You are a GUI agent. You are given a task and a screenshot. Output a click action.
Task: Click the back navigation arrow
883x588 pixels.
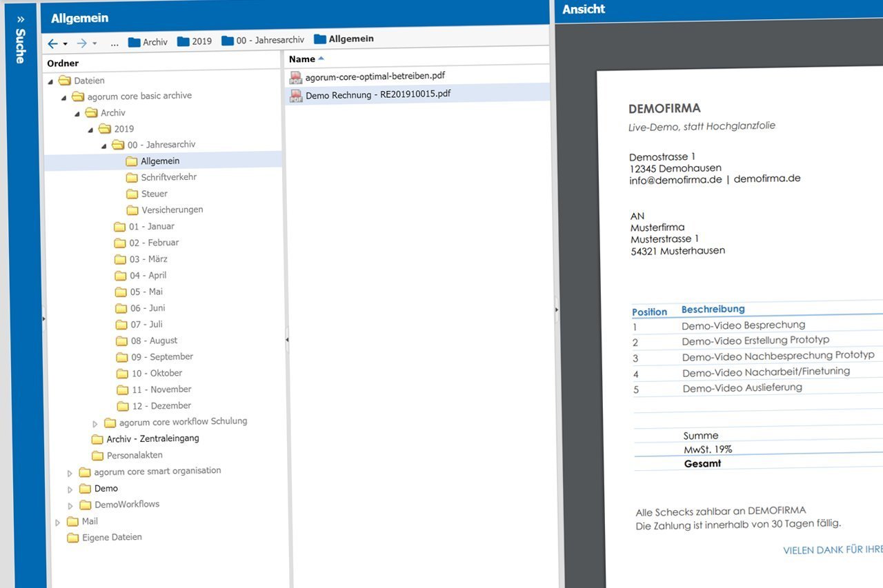53,43
